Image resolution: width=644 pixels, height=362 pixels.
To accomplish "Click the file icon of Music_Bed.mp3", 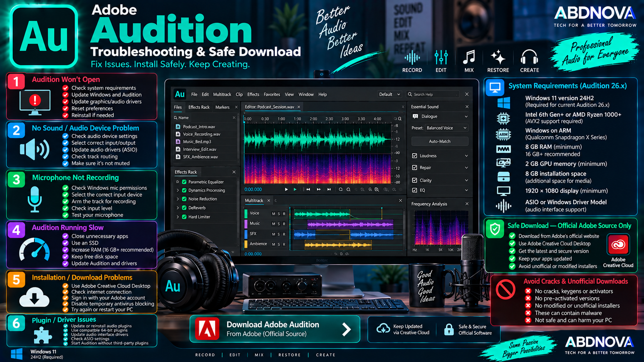I will (x=178, y=142).
